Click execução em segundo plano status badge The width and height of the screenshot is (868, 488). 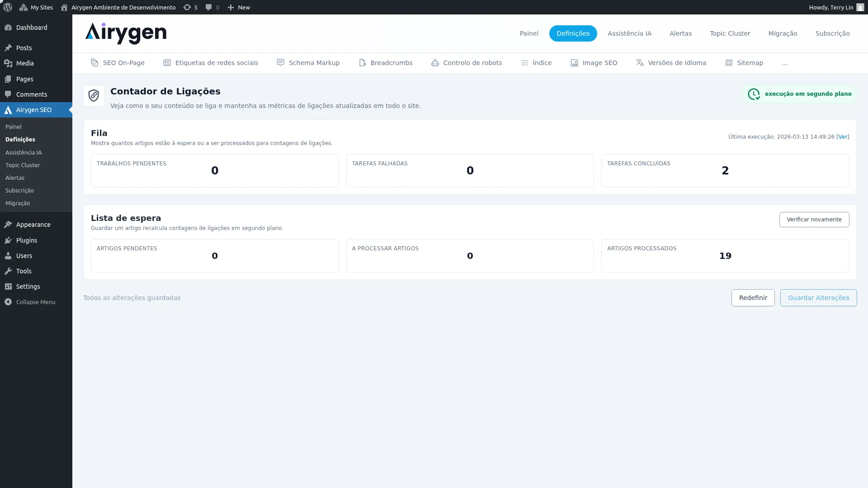(799, 94)
